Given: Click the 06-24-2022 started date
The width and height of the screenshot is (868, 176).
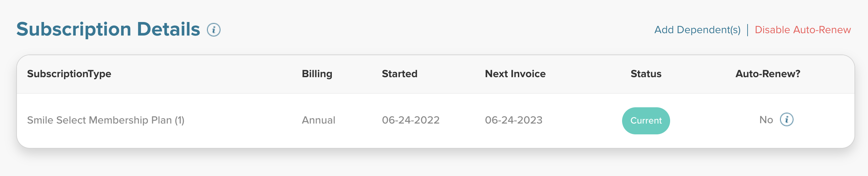Looking at the screenshot, I should [411, 120].
